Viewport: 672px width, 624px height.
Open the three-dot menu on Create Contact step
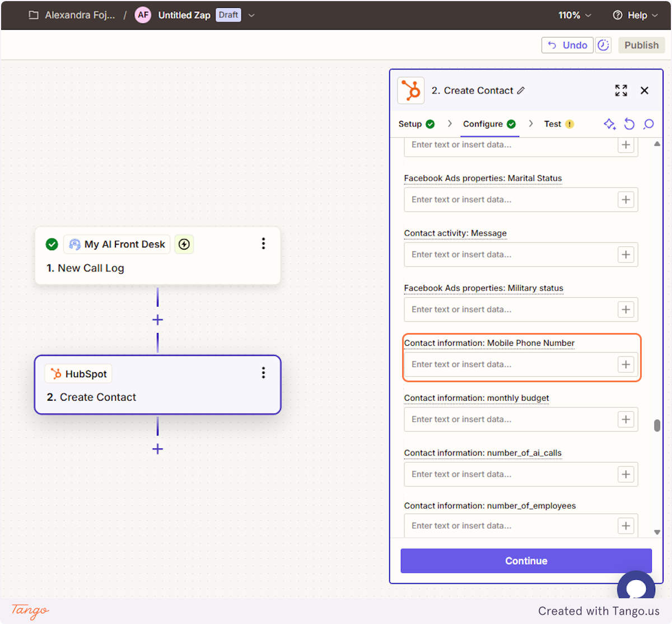click(263, 373)
